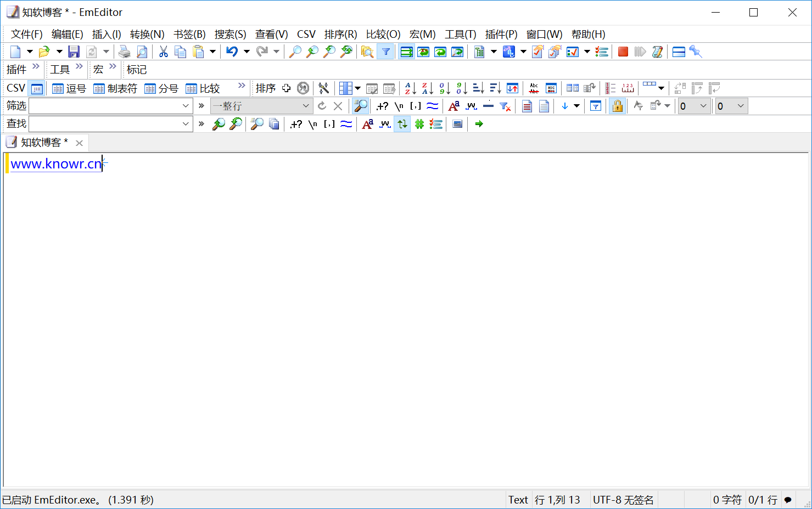The image size is (812, 509).
Task: Click the 分号 CSV button
Action: [161, 88]
